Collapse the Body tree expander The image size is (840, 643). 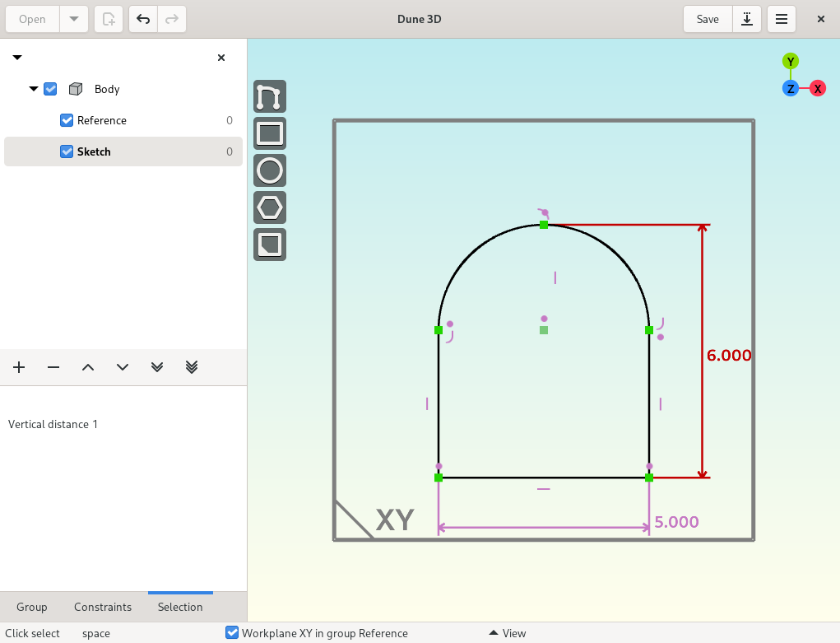point(34,89)
